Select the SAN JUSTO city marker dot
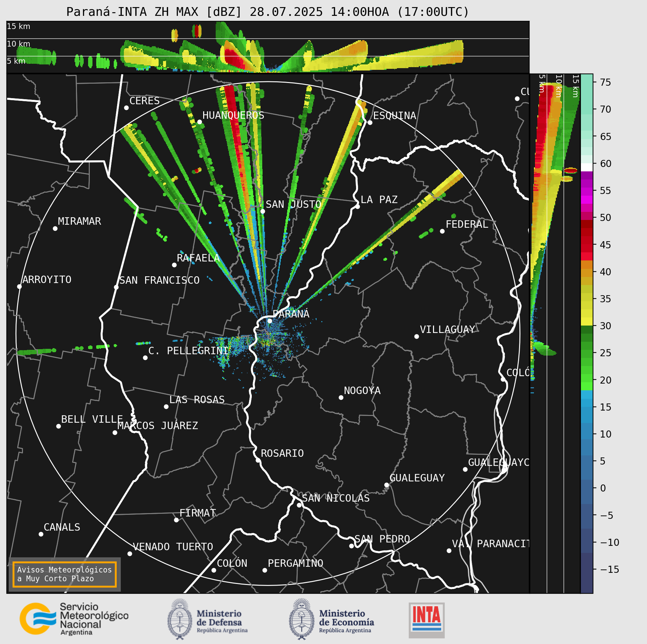This screenshot has height=644, width=647. click(263, 211)
